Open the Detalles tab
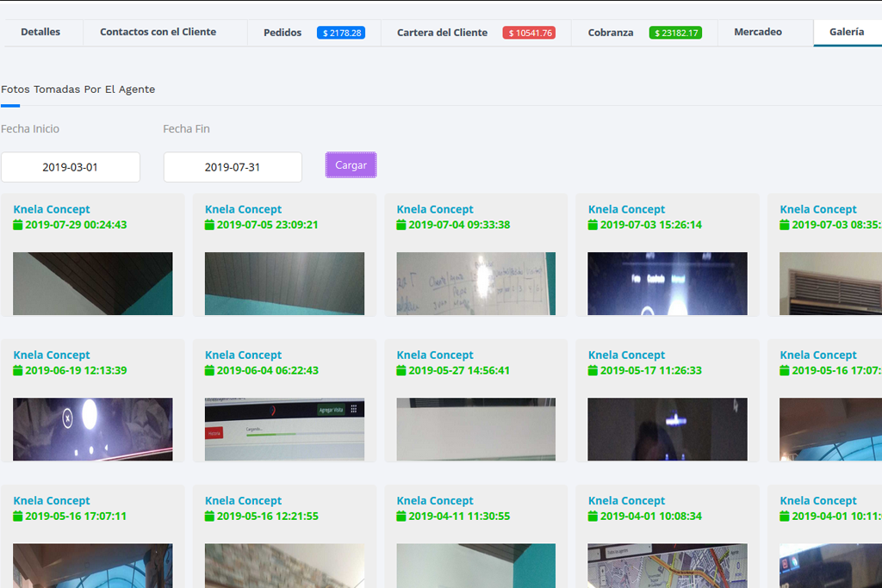Image resolution: width=882 pixels, height=588 pixels. [x=40, y=32]
